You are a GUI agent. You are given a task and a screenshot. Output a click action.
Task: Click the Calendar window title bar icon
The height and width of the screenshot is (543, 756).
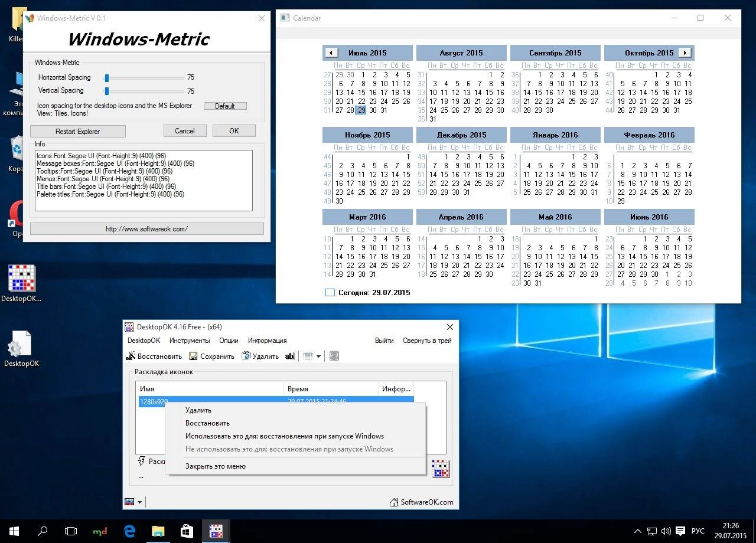(x=285, y=18)
